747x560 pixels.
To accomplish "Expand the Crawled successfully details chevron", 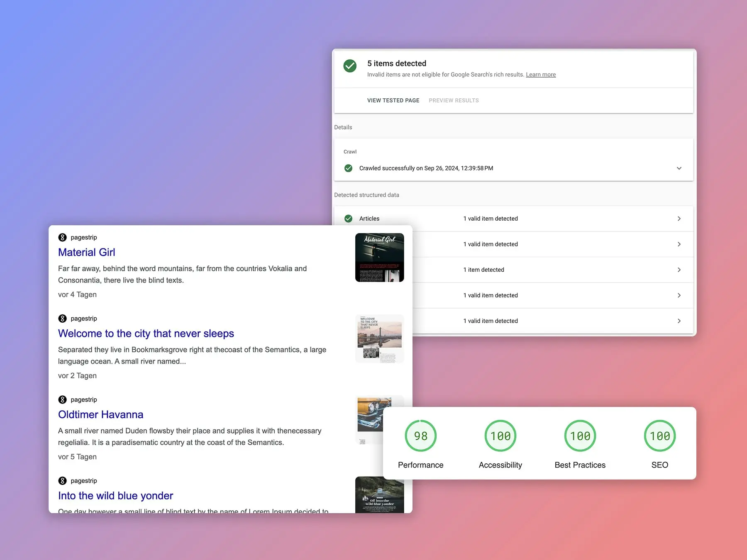I will tap(679, 168).
